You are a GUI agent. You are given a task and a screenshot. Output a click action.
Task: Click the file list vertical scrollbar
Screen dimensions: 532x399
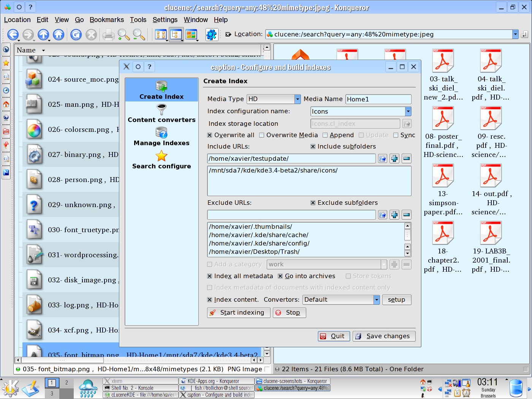[x=267, y=200]
